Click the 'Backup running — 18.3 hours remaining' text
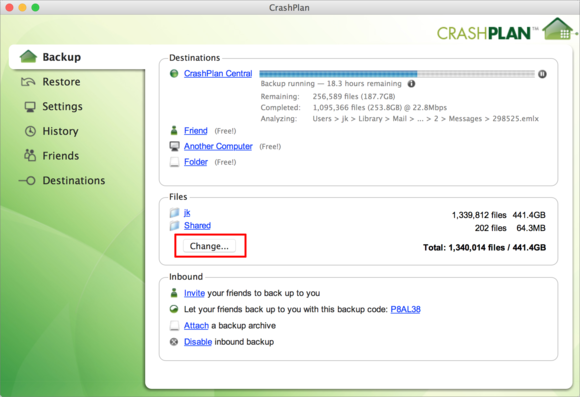 [x=331, y=84]
